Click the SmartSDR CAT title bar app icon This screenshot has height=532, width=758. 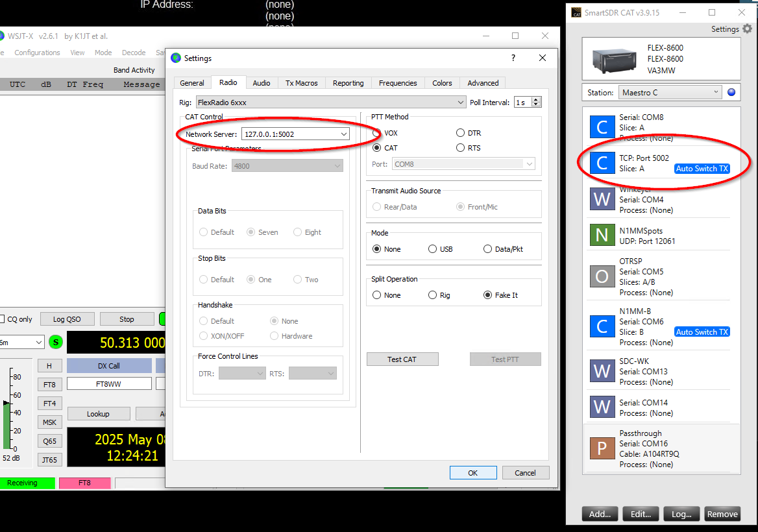pyautogui.click(x=576, y=12)
